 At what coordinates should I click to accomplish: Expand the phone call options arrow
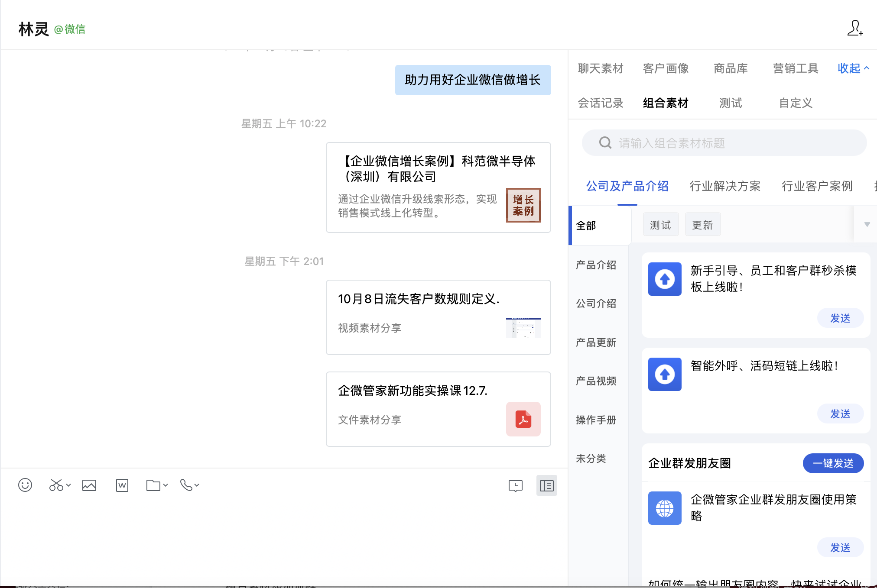tap(197, 485)
